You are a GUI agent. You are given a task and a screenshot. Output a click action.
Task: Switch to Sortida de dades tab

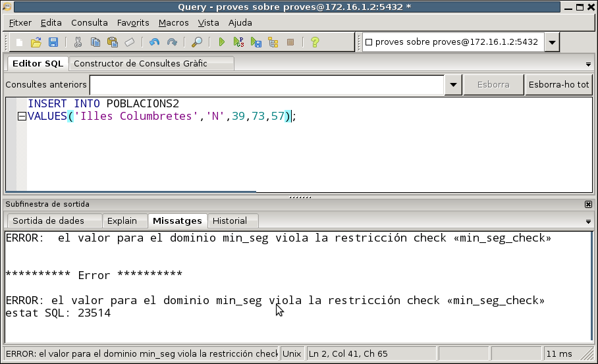pos(53,221)
